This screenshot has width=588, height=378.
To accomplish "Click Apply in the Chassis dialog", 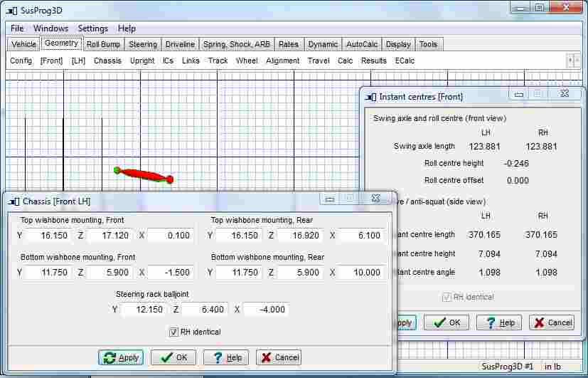I will point(120,357).
